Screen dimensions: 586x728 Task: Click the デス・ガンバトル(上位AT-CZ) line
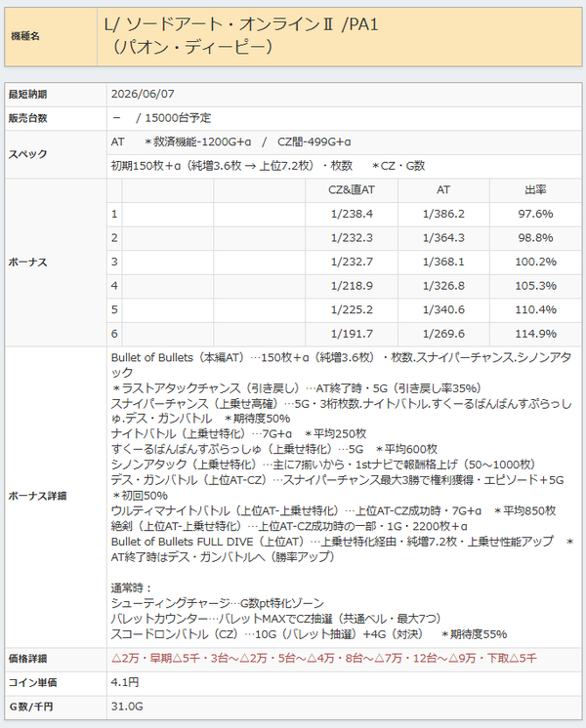click(337, 488)
